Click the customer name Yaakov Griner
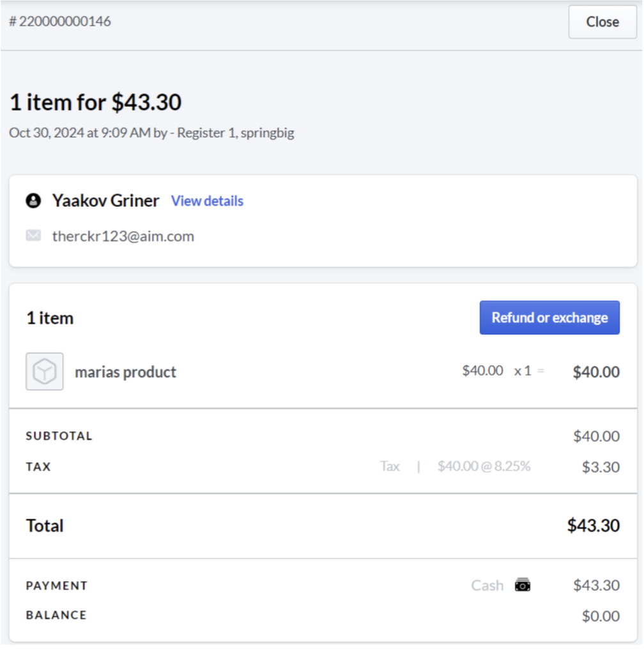The width and height of the screenshot is (644, 654). point(105,201)
